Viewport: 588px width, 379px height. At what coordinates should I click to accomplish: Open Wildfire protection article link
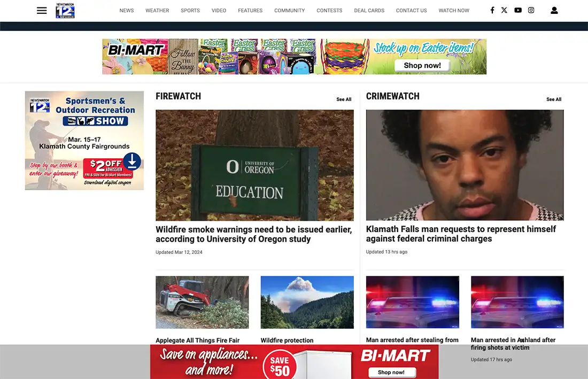(x=287, y=341)
